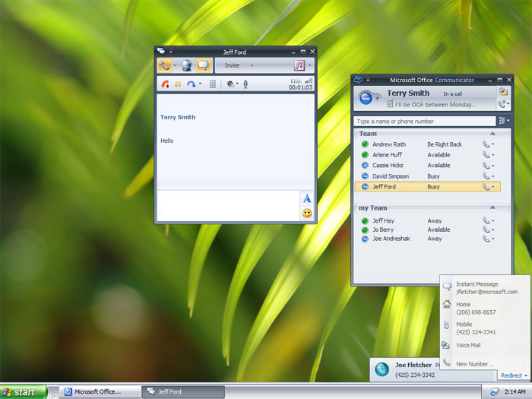Image resolution: width=532 pixels, height=399 pixels.
Task: Open Communicator window title menu icon
Action: pos(358,80)
